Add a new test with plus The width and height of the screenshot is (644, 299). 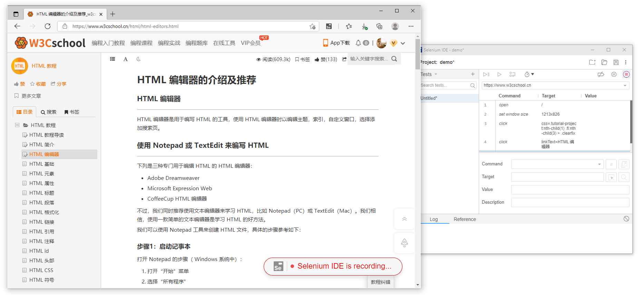[x=472, y=74]
